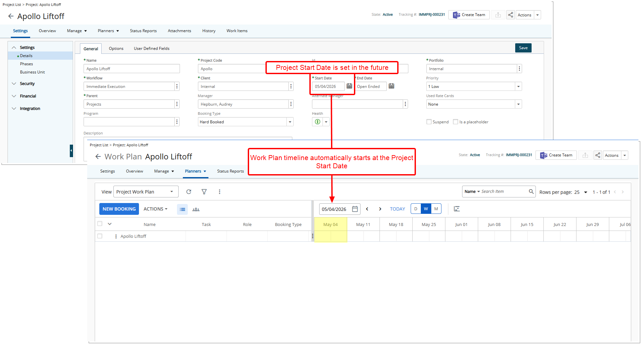Click the NEW BOOKING button

pyautogui.click(x=119, y=209)
